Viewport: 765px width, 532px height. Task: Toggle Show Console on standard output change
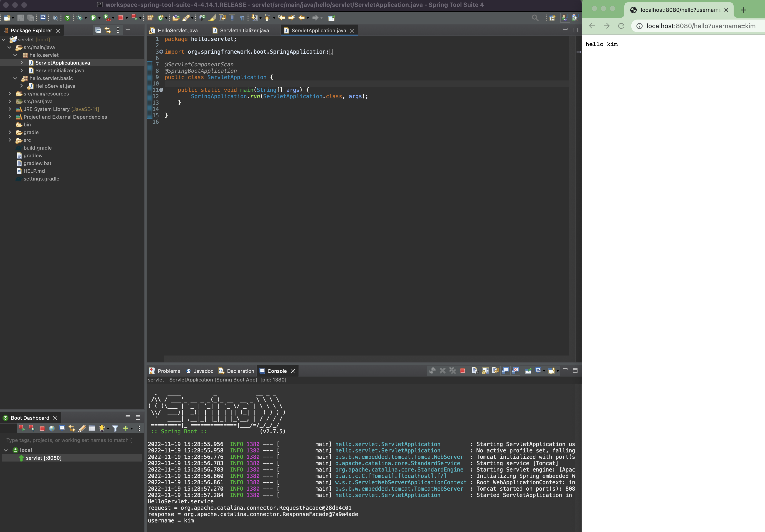click(505, 371)
